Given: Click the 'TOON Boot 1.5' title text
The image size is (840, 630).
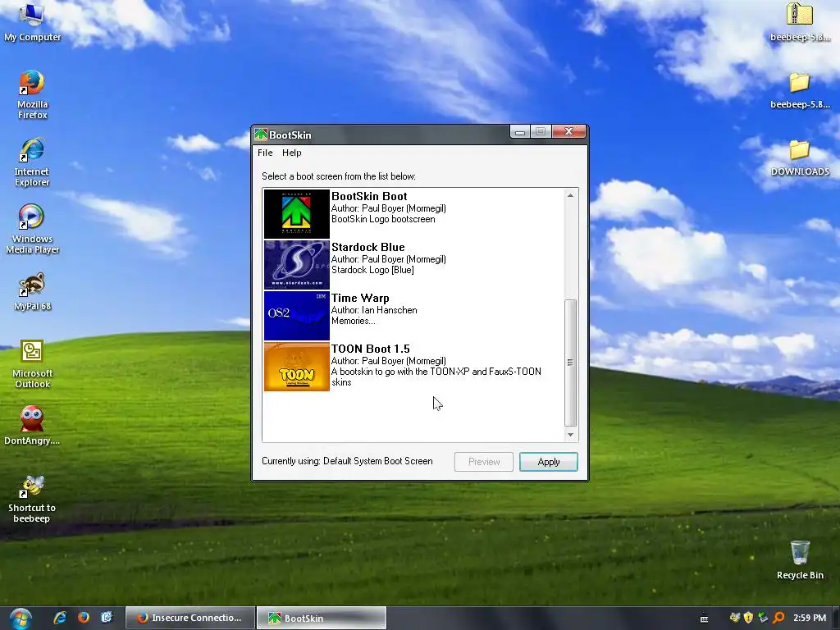Looking at the screenshot, I should click(x=370, y=349).
